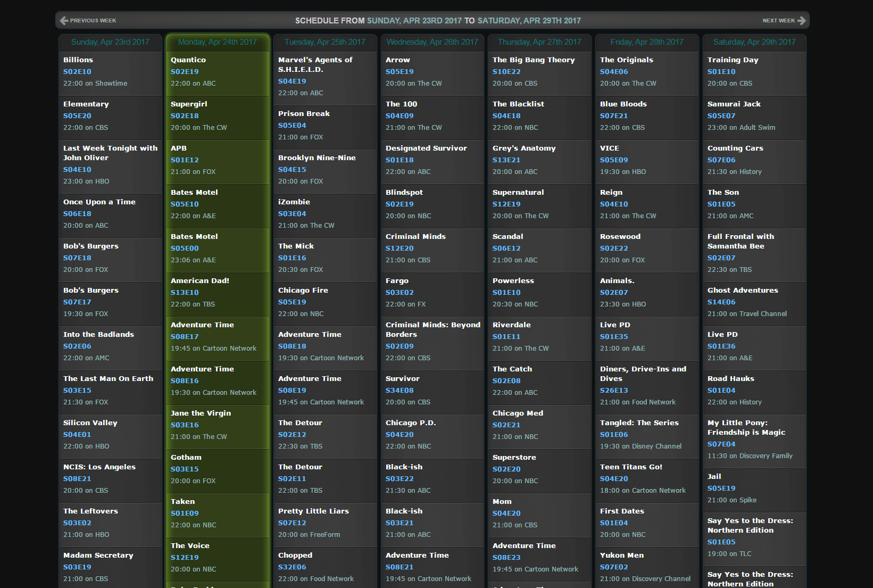Select the Thursday, Apr 27th 2017 header
This screenshot has width=873, height=588.
pos(539,42)
